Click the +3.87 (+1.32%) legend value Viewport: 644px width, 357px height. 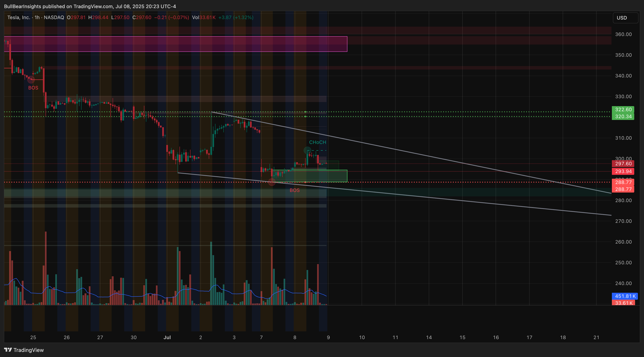(236, 17)
